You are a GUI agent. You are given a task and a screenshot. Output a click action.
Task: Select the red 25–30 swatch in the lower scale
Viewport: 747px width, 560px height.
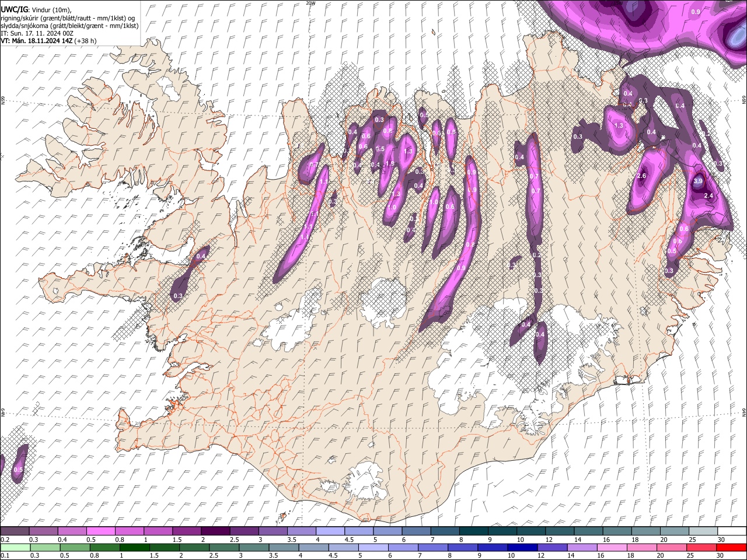(703, 548)
